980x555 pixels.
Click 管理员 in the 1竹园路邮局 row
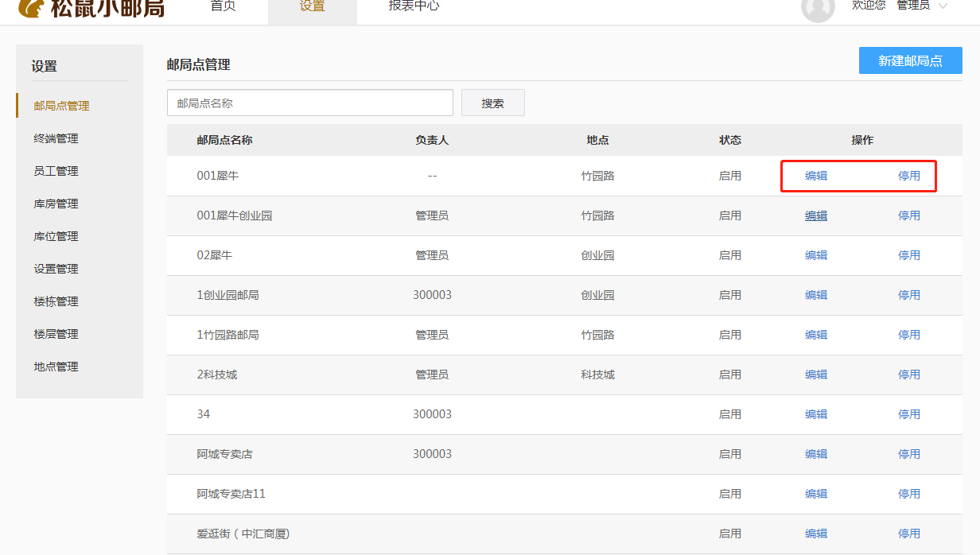[432, 335]
